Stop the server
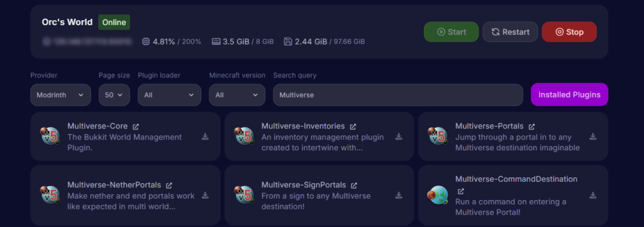 [569, 31]
